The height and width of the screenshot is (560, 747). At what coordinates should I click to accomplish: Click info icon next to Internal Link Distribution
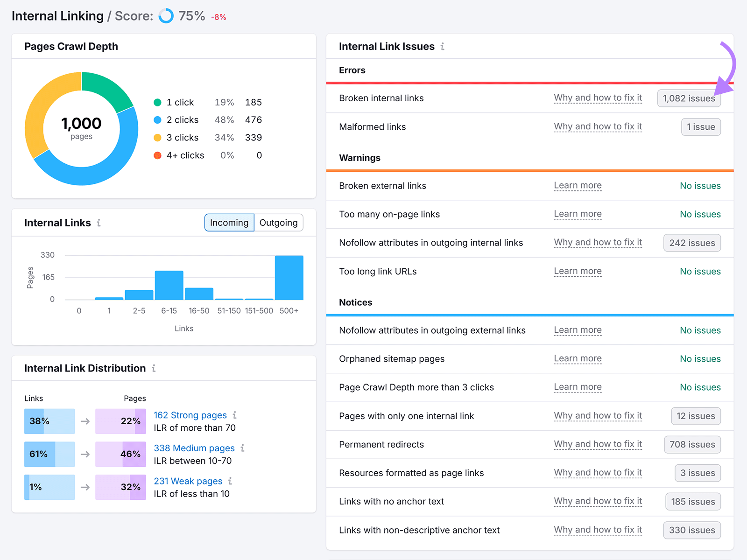pyautogui.click(x=154, y=368)
